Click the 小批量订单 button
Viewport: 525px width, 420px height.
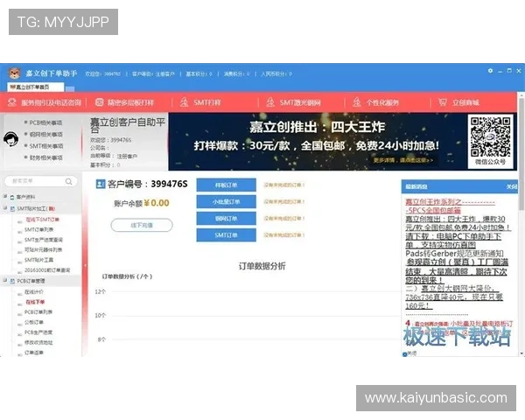(227, 201)
